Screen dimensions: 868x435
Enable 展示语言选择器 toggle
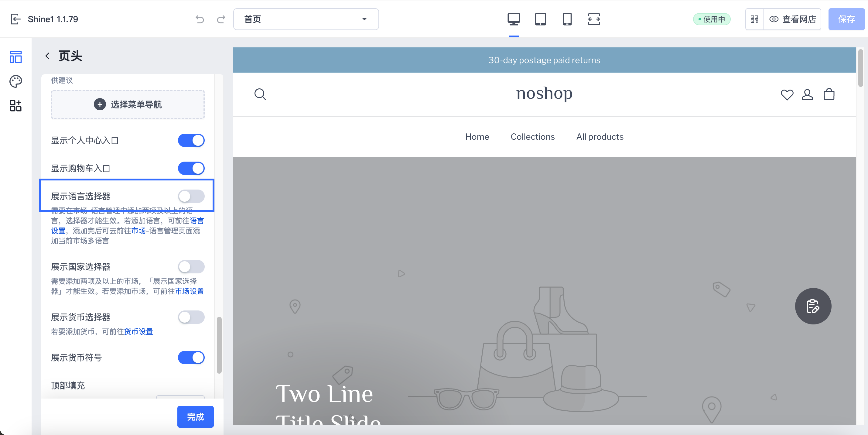click(191, 196)
